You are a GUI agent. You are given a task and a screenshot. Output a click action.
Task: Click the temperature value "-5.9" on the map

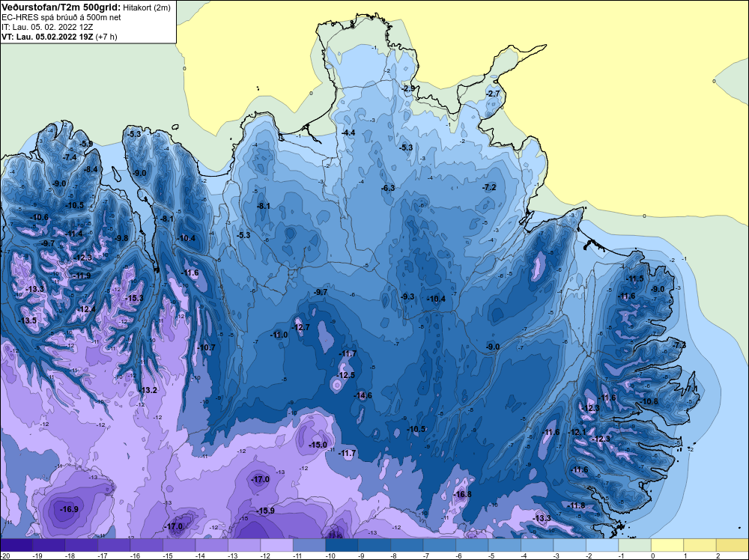point(86,144)
